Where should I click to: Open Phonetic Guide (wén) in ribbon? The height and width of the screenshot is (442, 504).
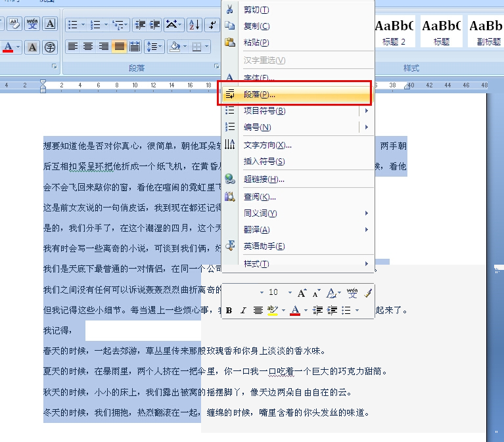32,24
